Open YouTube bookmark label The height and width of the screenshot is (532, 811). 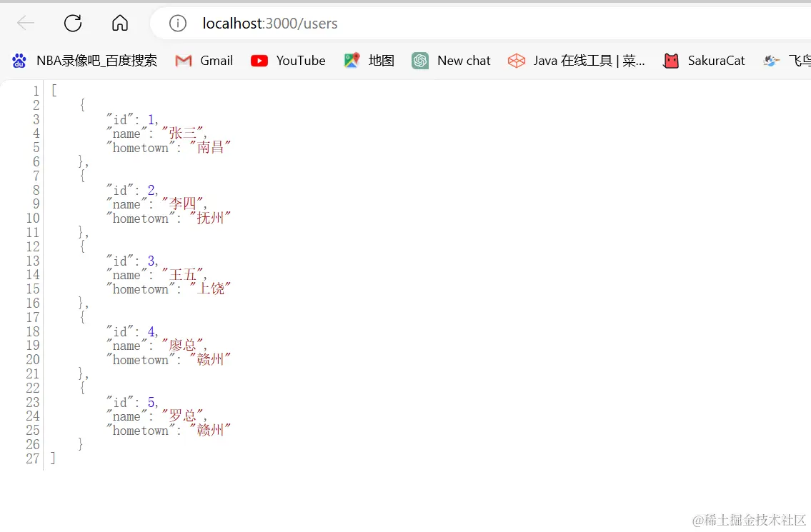[x=301, y=61]
